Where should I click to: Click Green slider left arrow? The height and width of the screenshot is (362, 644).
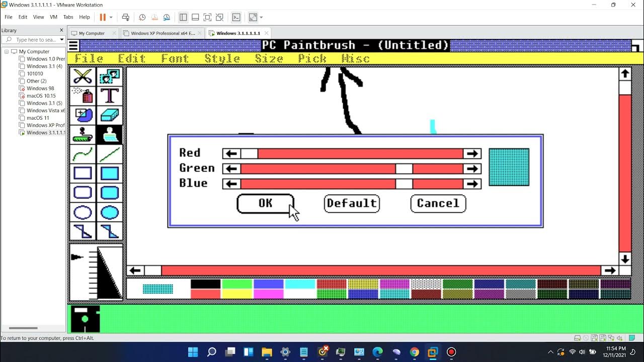coord(231,169)
